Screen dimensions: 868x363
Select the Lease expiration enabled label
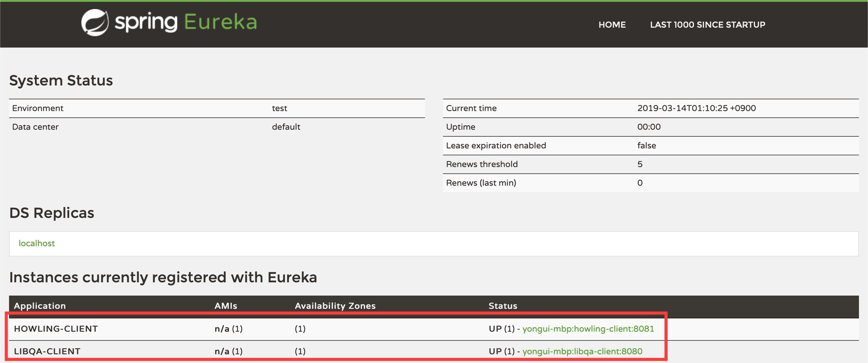tap(496, 145)
